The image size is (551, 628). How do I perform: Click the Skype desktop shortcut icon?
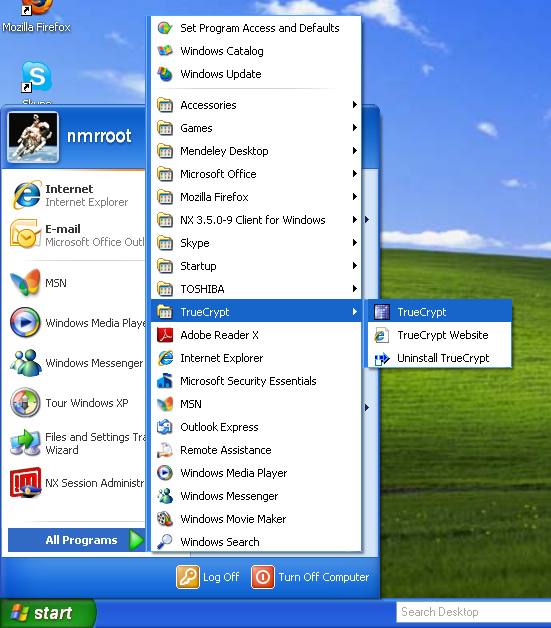pos(36,77)
